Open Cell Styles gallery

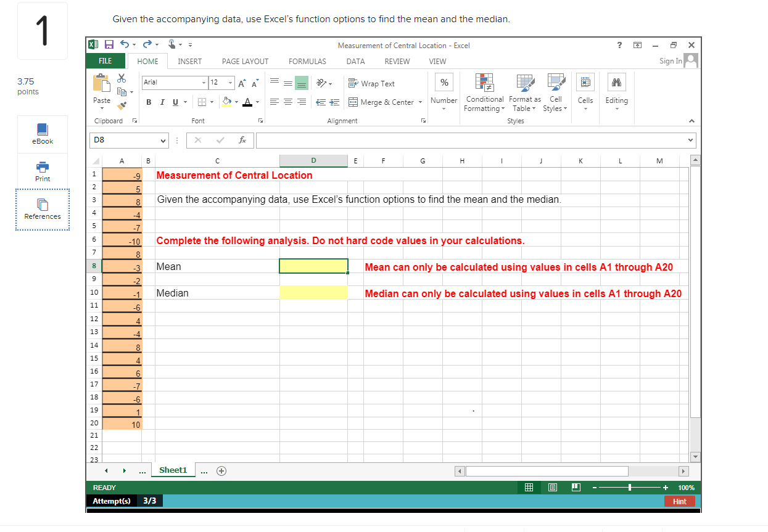coord(555,92)
